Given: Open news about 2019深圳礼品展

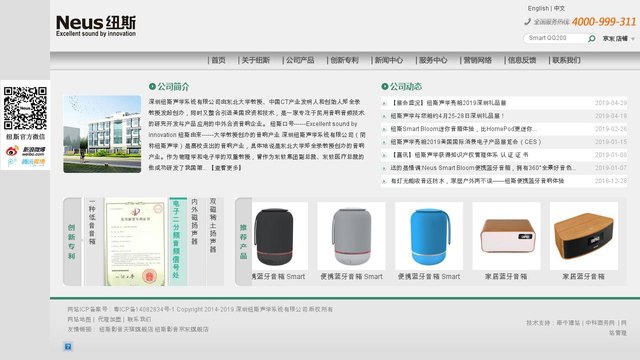Looking at the screenshot, I should coord(448,103).
